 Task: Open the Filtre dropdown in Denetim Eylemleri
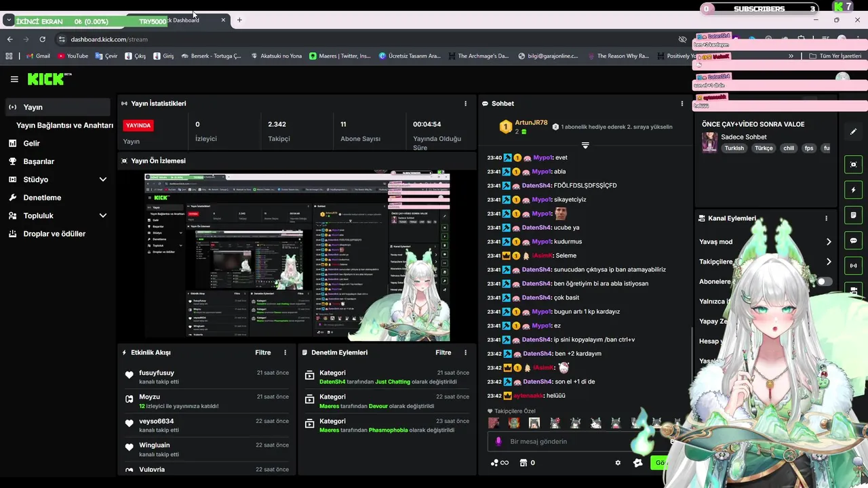point(443,352)
